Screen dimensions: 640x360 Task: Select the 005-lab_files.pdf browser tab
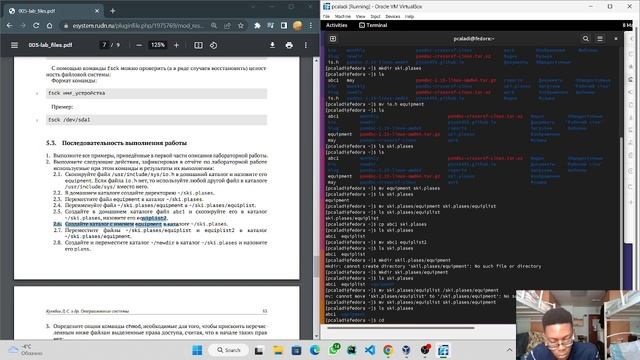[x=53, y=11]
